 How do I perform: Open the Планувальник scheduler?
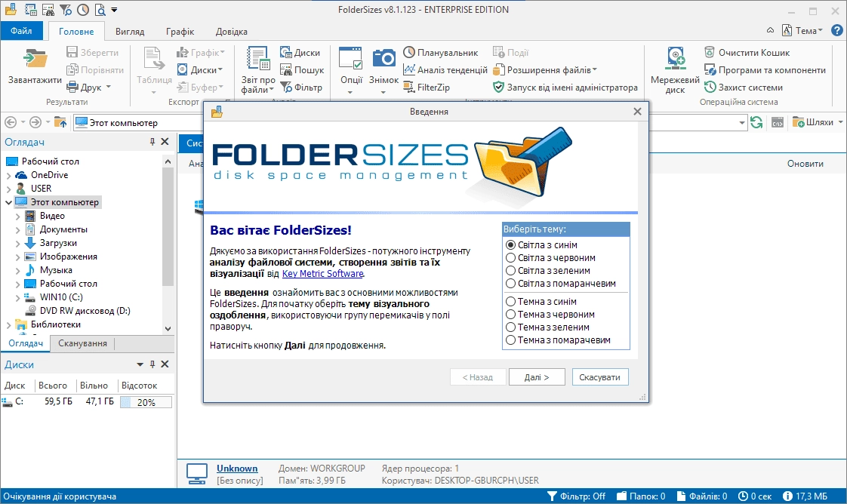441,52
